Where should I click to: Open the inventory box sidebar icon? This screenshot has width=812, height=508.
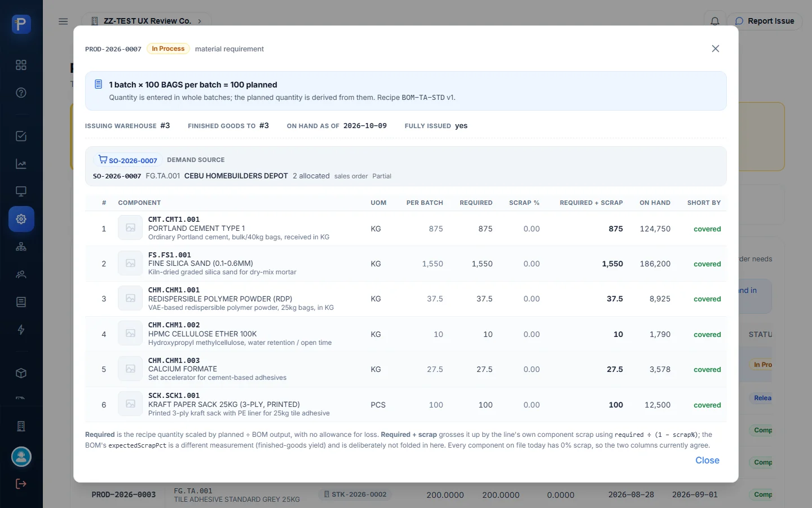click(21, 373)
